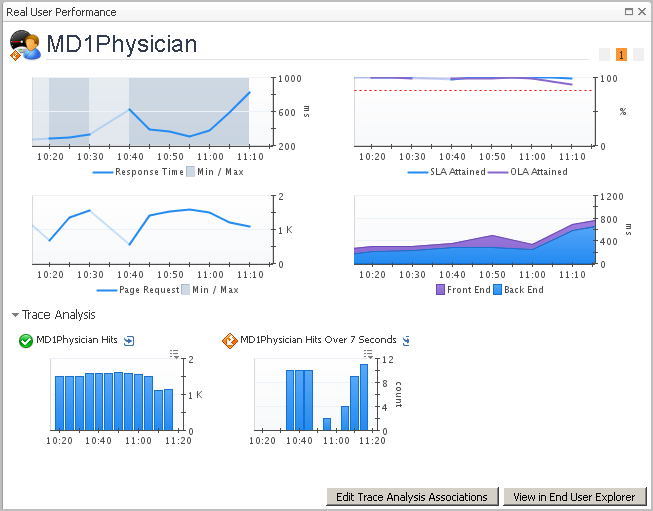The image size is (653, 511).
Task: Open the drill-down icon beside Hits Over 7 Seconds
Action: coord(406,341)
